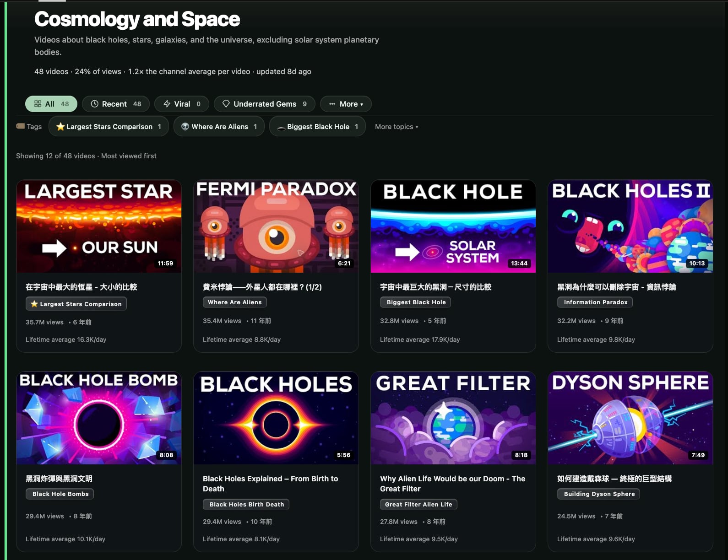Viewport: 728px width, 560px height.
Task: Click the Building Dyson Sphere tag
Action: coord(599,494)
